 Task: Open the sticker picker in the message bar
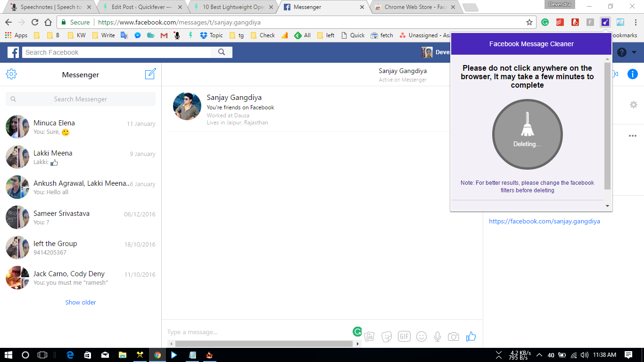click(387, 336)
